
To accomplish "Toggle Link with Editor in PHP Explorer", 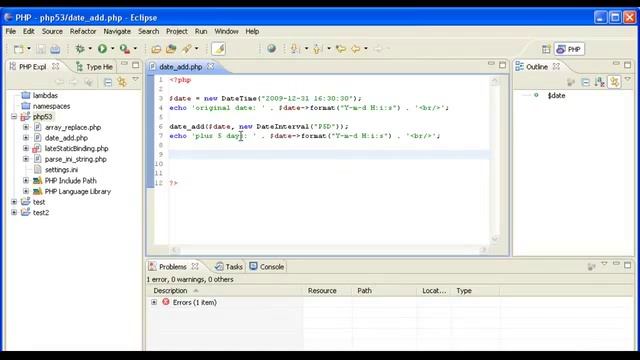I will pos(122,82).
